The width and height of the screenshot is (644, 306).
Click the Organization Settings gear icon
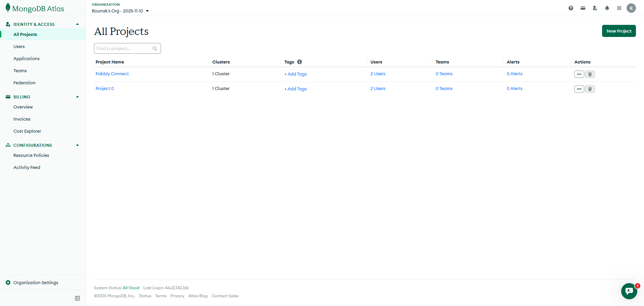pos(8,282)
